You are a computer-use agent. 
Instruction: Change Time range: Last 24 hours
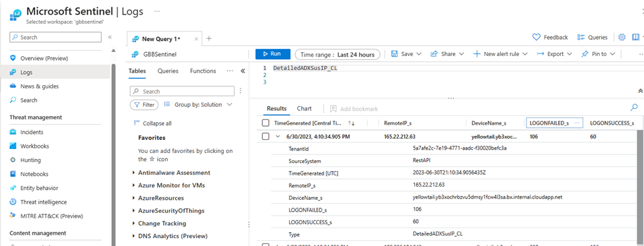pos(338,55)
